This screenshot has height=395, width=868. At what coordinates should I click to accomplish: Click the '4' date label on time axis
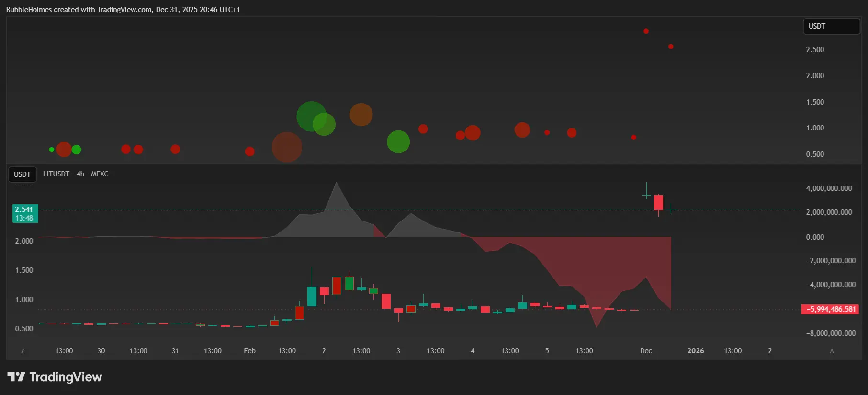473,351
